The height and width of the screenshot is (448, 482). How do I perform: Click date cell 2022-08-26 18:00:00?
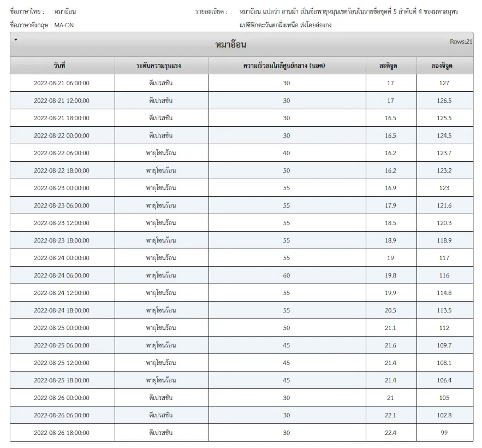[62, 433]
